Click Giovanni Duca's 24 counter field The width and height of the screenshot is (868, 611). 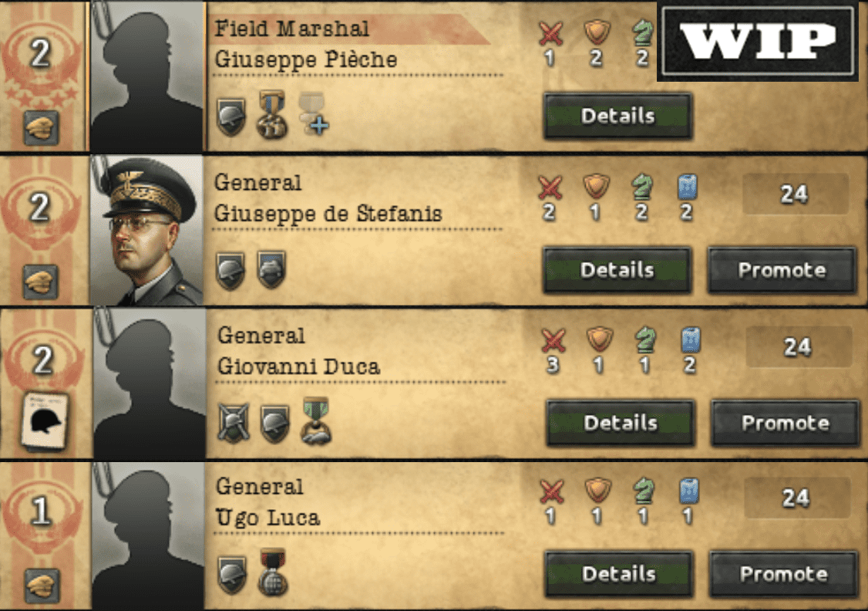799,346
